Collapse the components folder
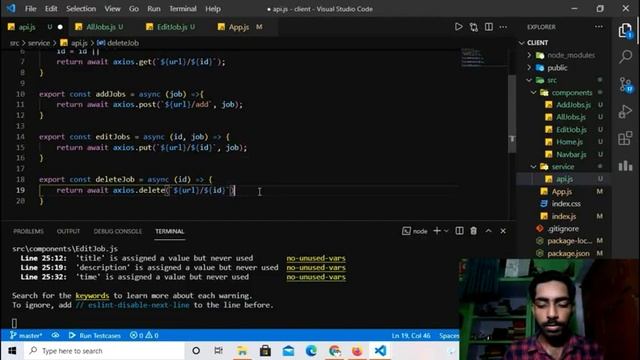This screenshot has height=360, width=640. click(x=534, y=93)
